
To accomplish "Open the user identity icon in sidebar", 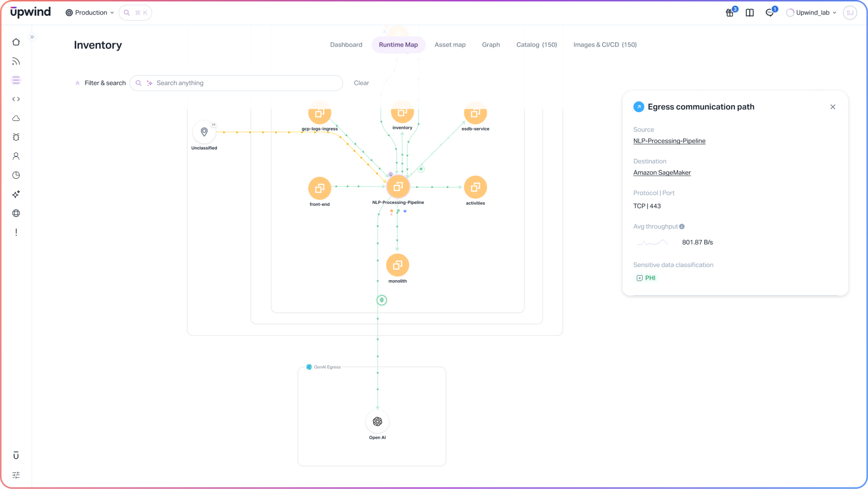I will click(x=16, y=156).
